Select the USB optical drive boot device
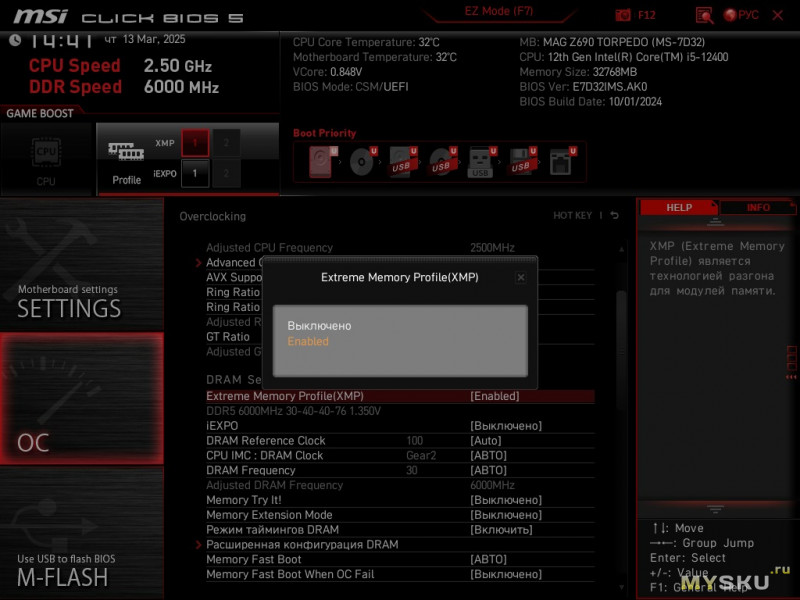The width and height of the screenshot is (800, 600). (x=443, y=162)
